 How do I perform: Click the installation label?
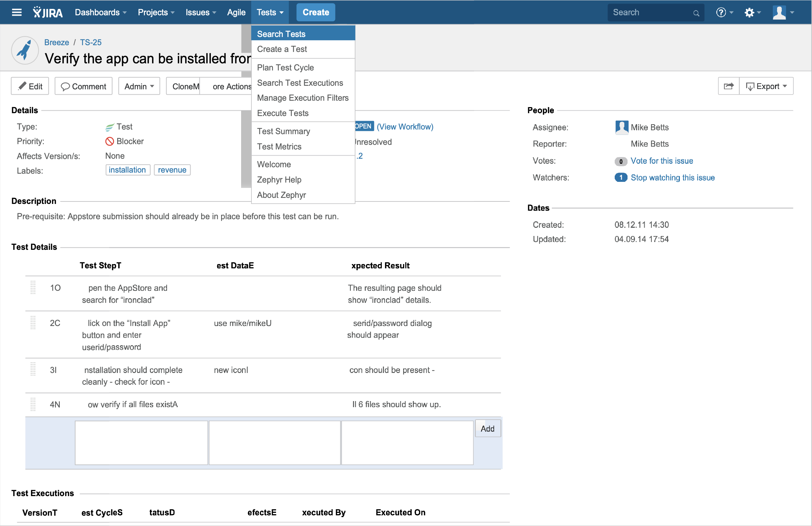(x=127, y=170)
